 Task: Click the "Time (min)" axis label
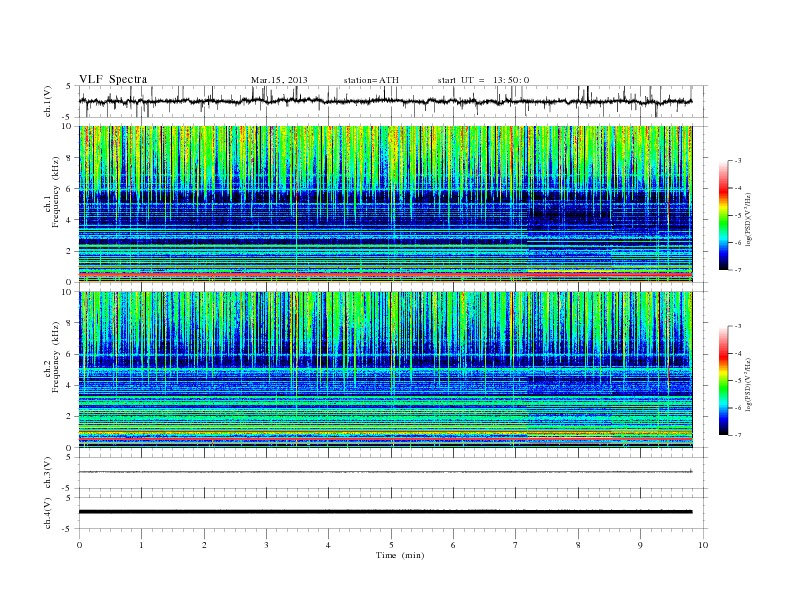(x=400, y=555)
